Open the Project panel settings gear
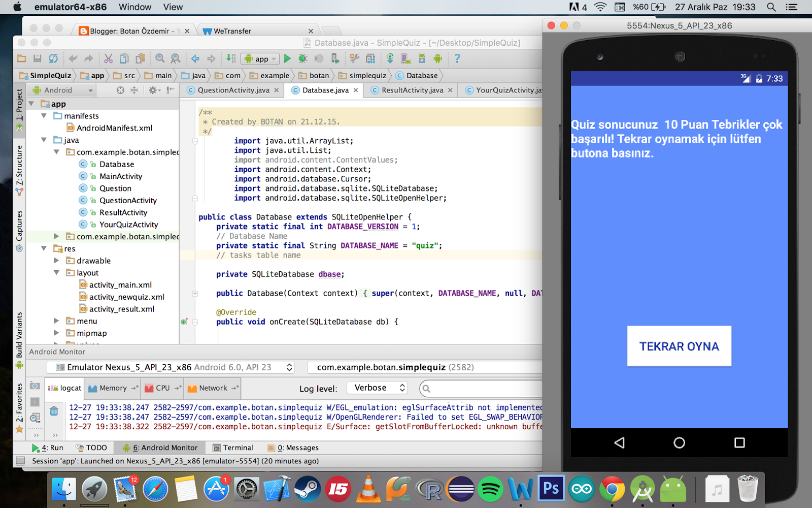 (x=153, y=89)
